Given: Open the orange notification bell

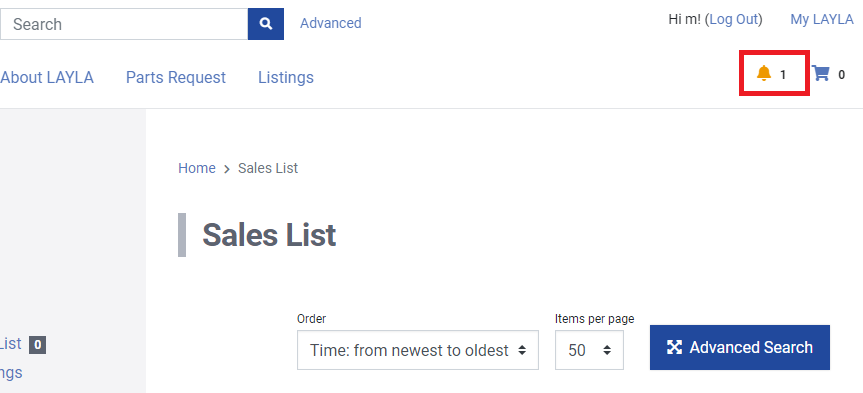Looking at the screenshot, I should tap(763, 73).
